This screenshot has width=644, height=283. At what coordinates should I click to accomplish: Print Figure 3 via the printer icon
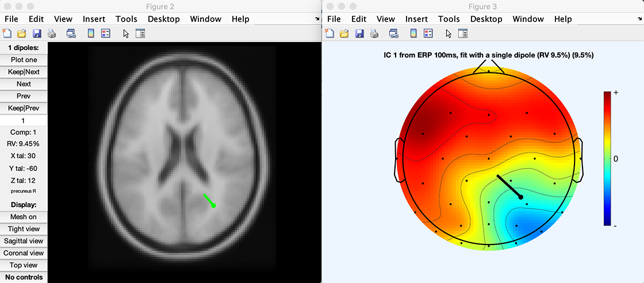(374, 33)
